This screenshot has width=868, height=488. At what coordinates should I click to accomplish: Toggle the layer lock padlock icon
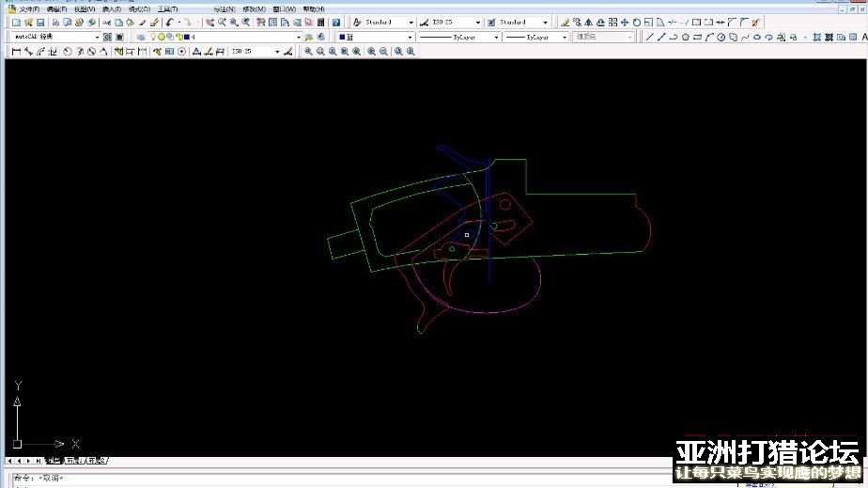[x=178, y=37]
